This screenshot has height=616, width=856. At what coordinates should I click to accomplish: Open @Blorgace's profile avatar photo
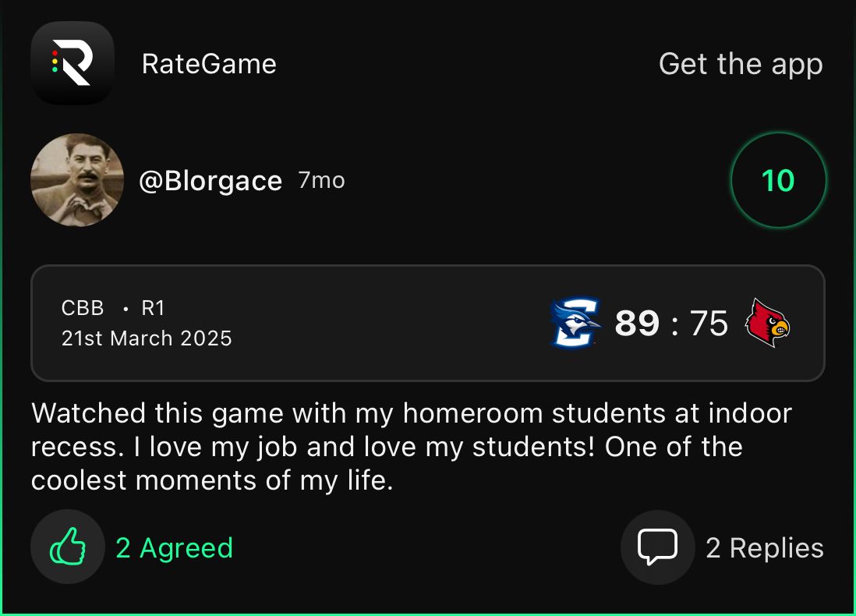(77, 180)
